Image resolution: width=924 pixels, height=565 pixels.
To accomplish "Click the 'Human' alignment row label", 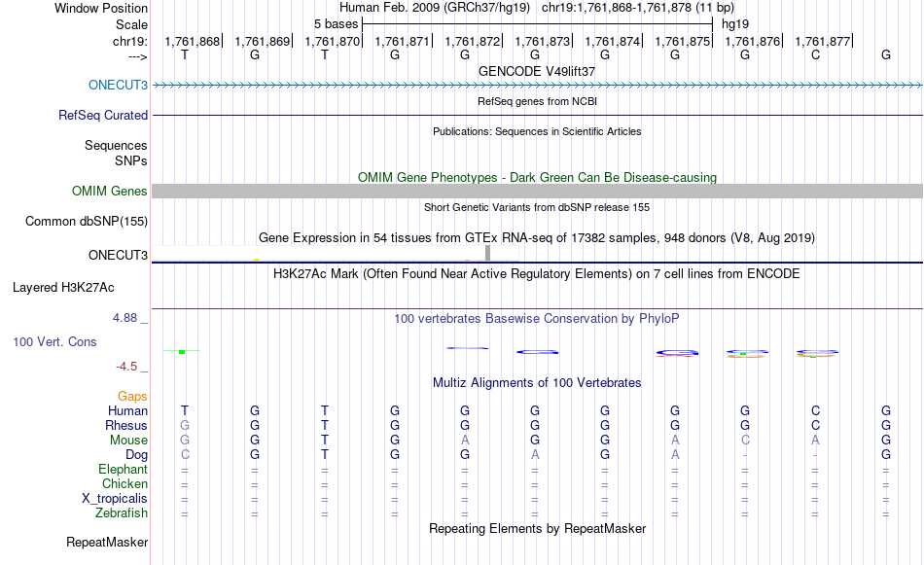I will (127, 410).
